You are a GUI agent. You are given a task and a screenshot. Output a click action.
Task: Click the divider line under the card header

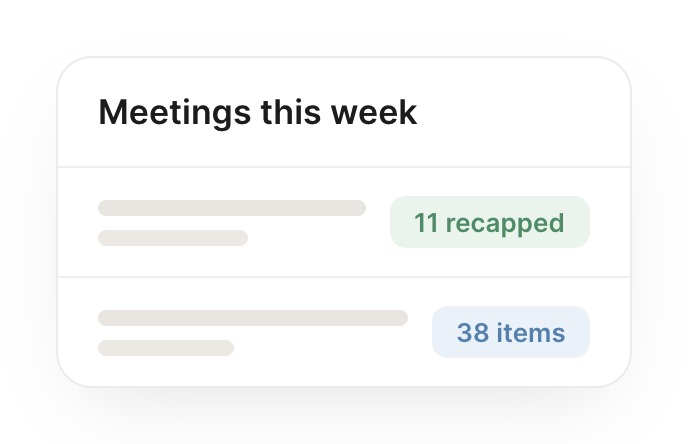point(344,167)
